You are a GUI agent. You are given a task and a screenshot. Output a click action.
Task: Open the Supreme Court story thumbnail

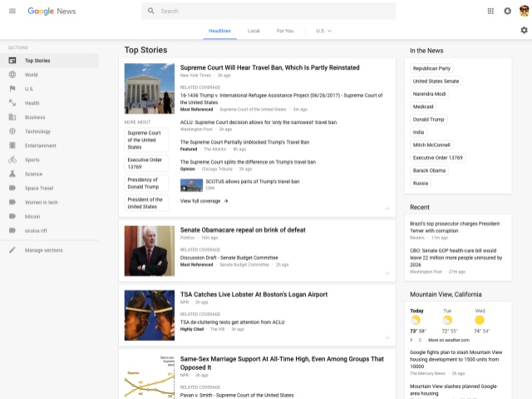coord(150,89)
